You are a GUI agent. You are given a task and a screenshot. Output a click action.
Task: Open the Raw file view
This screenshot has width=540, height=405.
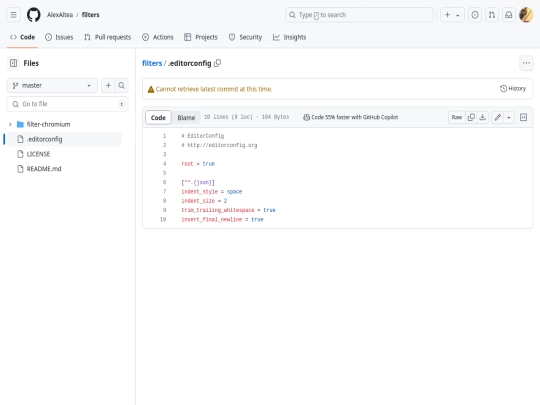457,117
